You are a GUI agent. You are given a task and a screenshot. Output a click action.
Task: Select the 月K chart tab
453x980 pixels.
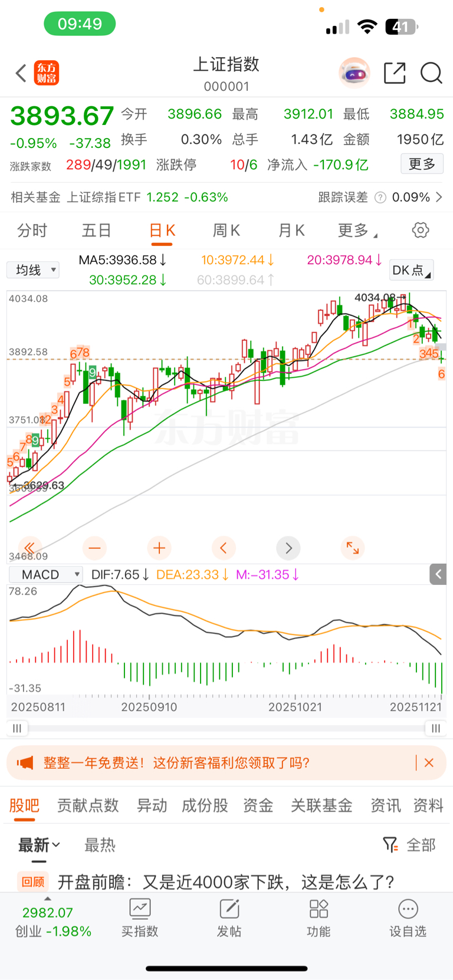click(x=291, y=231)
